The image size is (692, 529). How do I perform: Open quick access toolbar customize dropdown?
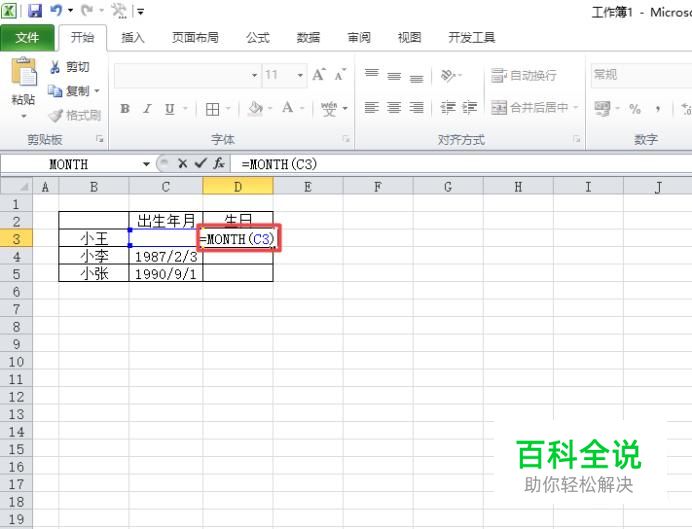140,11
